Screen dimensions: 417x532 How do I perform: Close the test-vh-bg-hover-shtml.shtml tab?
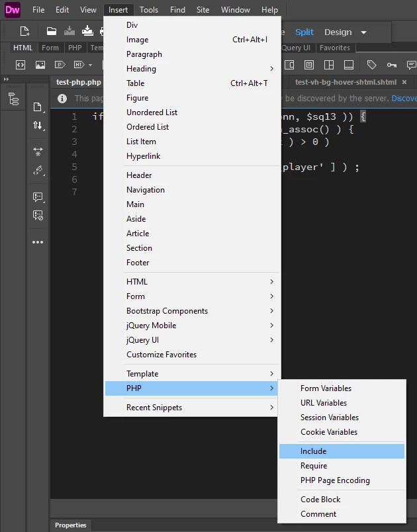tap(404, 82)
